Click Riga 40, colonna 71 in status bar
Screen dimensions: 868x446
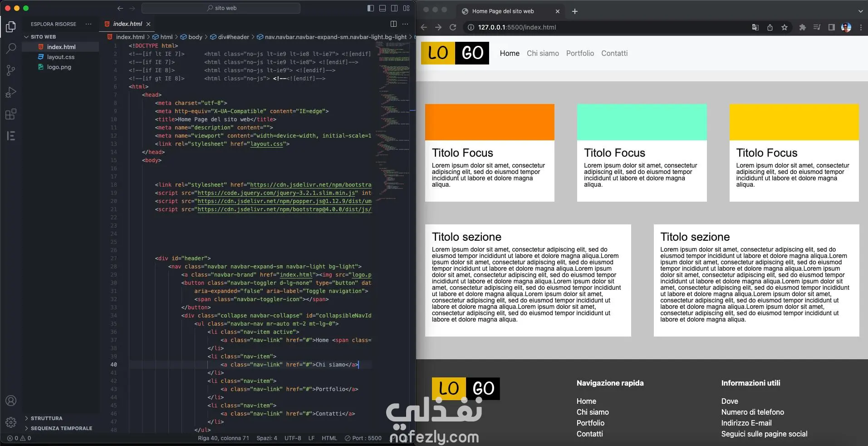pyautogui.click(x=223, y=438)
